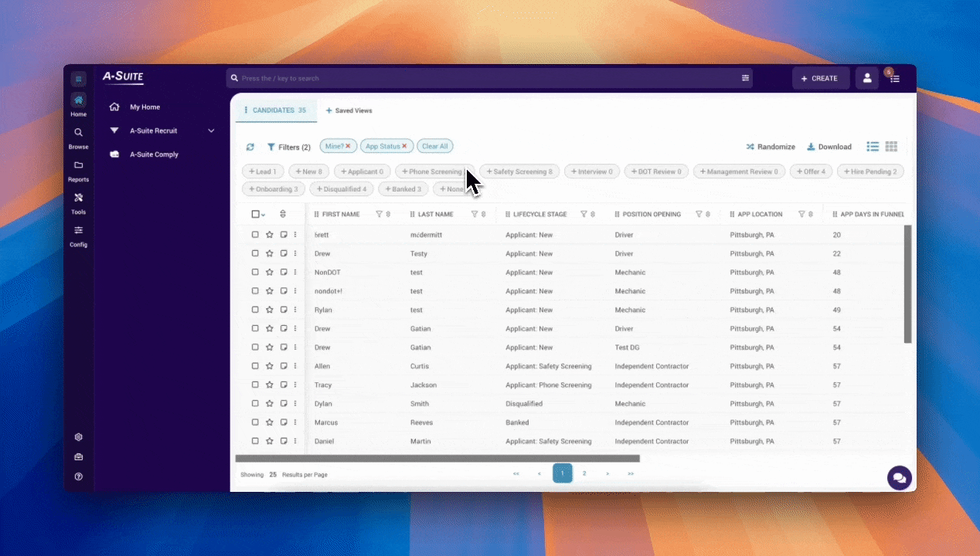Open the note icon for Tracy Jackson
Screen dimensions: 980x556
[x=284, y=385]
